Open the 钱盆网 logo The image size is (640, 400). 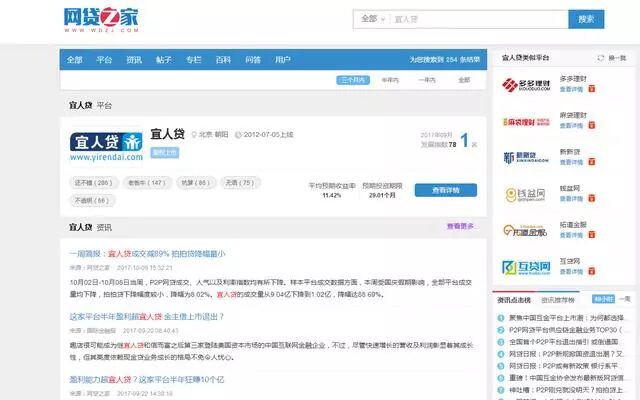tap(526, 194)
